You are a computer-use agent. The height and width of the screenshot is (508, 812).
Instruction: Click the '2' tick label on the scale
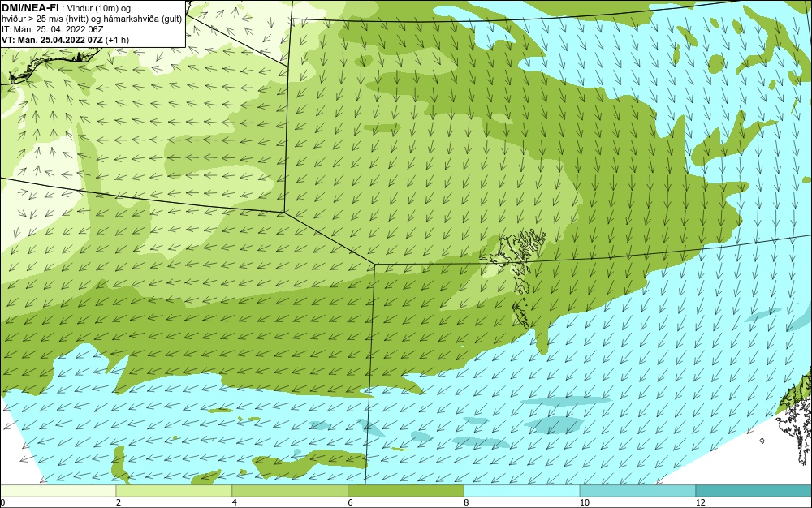click(x=119, y=502)
